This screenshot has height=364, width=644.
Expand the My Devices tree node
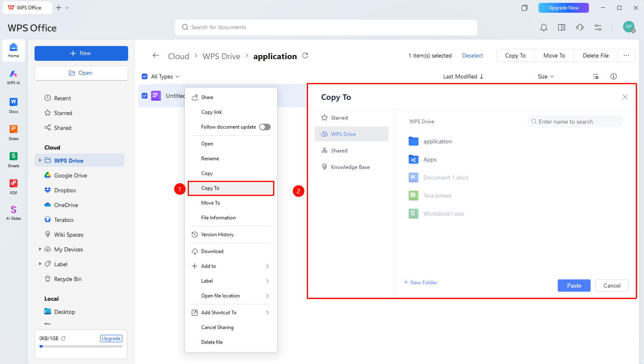coord(40,249)
